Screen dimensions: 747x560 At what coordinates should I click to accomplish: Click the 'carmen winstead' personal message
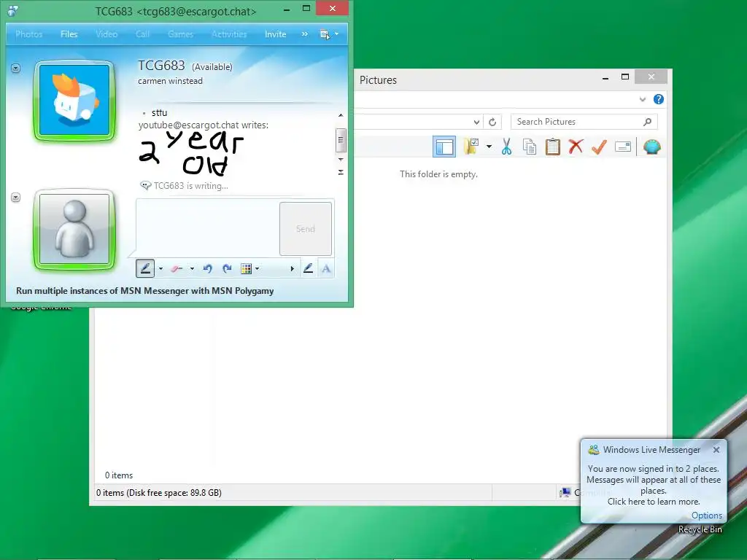(x=170, y=81)
